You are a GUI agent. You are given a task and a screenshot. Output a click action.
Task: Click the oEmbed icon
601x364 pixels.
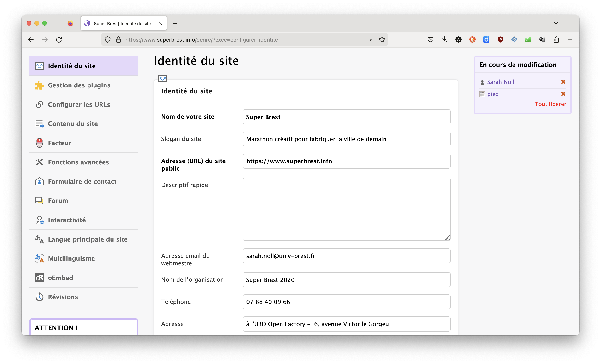(39, 278)
